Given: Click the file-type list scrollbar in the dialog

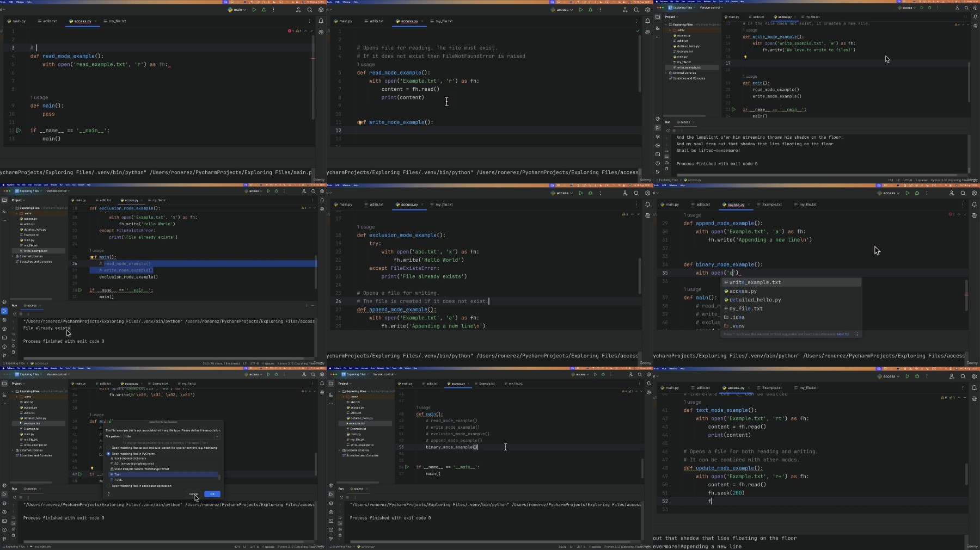Looking at the screenshot, I should tap(219, 477).
